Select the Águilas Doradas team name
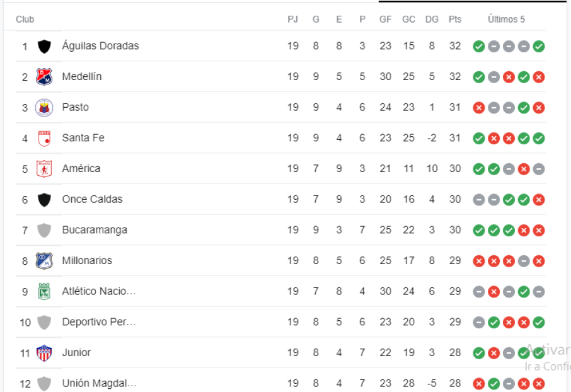Image resolution: width=571 pixels, height=392 pixels. click(100, 46)
